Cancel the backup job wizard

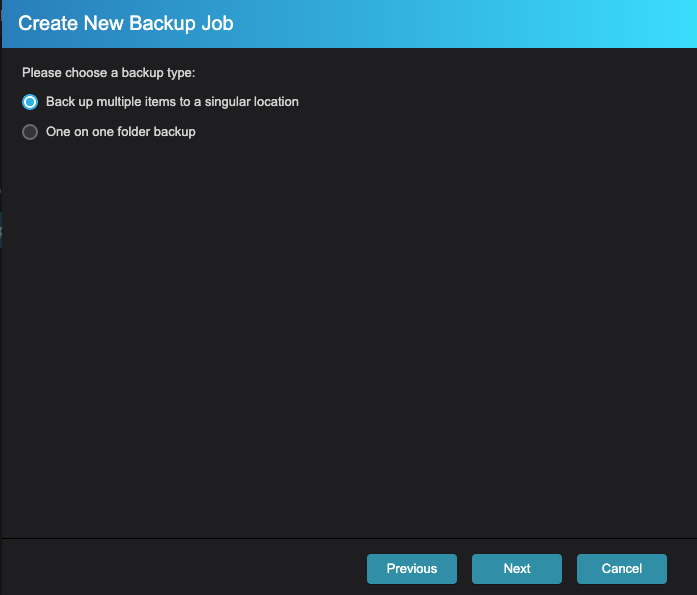click(x=621, y=569)
